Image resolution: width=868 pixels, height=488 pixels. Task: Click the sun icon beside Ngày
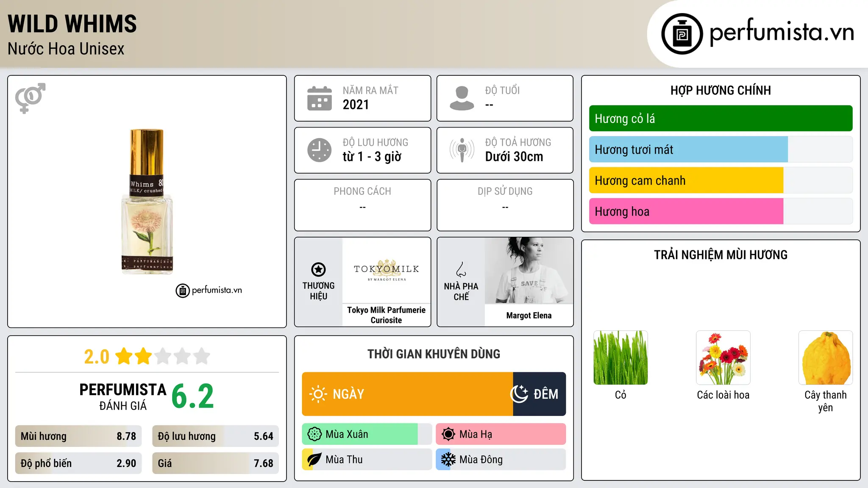318,394
